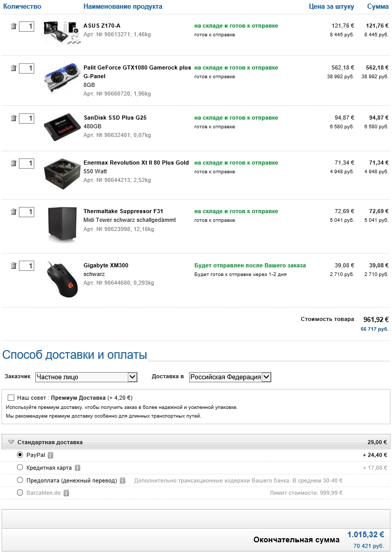The width and height of the screenshot is (392, 552).
Task: Select Предоплата (денежный перевод) radio button
Action: (x=20, y=480)
